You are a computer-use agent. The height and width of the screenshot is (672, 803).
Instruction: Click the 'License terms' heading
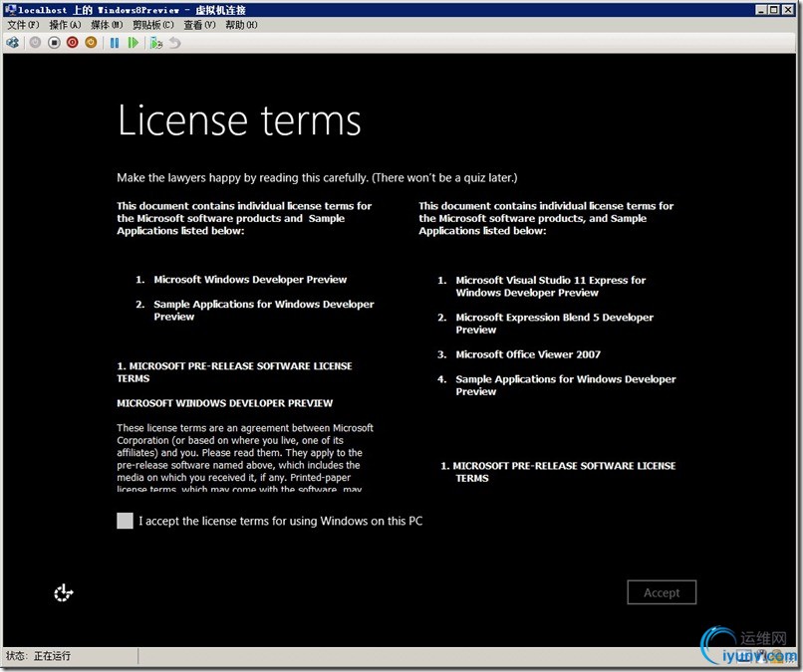pyautogui.click(x=239, y=120)
